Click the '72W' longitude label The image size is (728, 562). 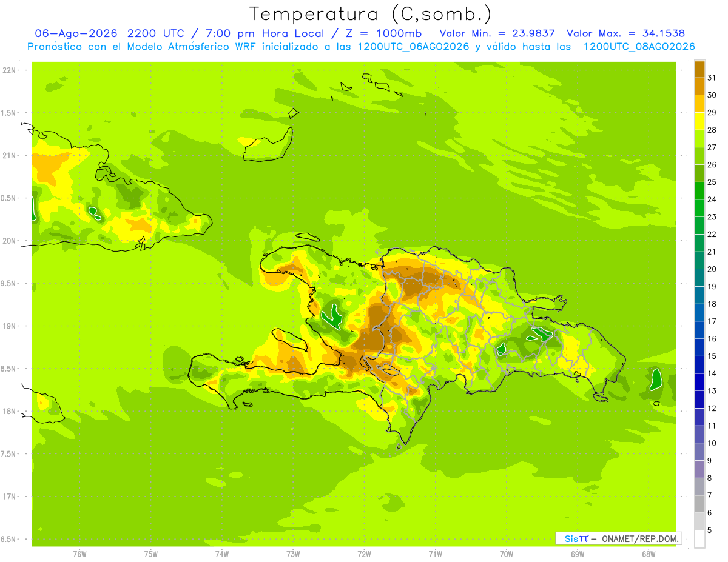click(364, 554)
